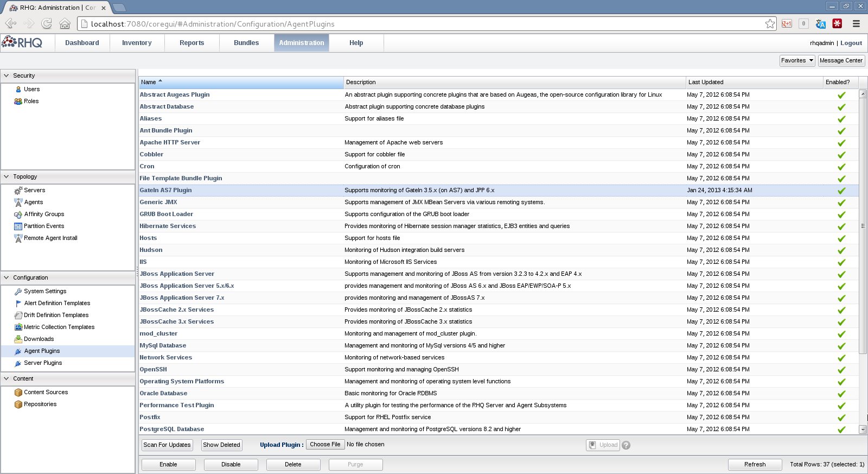868x474 pixels.
Task: Bookmark page with the star icon
Action: coord(770,23)
